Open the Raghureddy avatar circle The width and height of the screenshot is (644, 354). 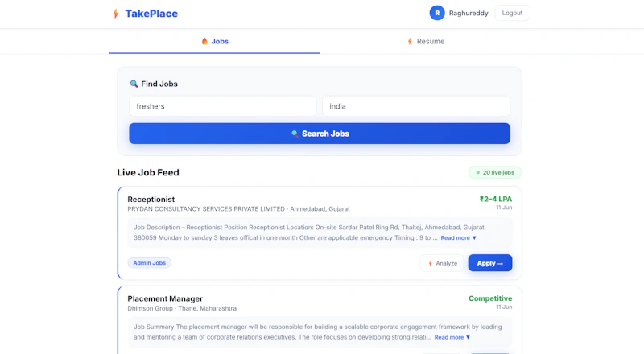pos(437,13)
